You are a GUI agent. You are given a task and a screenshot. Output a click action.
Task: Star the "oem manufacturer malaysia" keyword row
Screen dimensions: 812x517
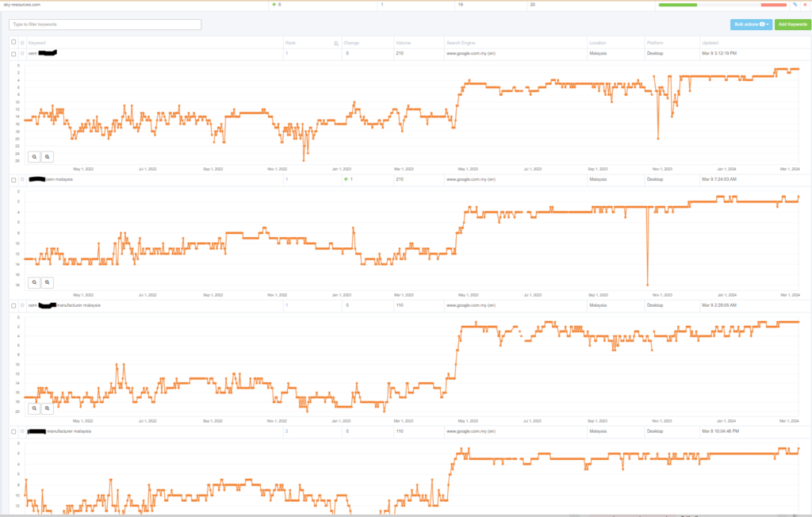22,305
